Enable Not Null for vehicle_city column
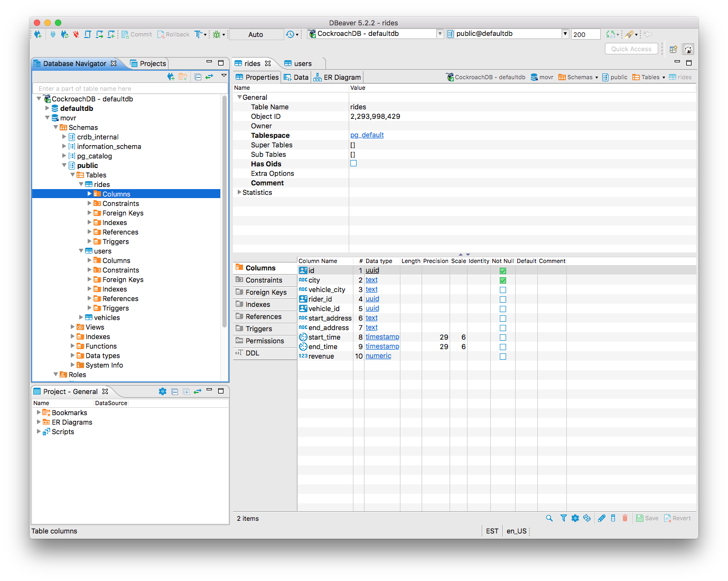 [502, 289]
